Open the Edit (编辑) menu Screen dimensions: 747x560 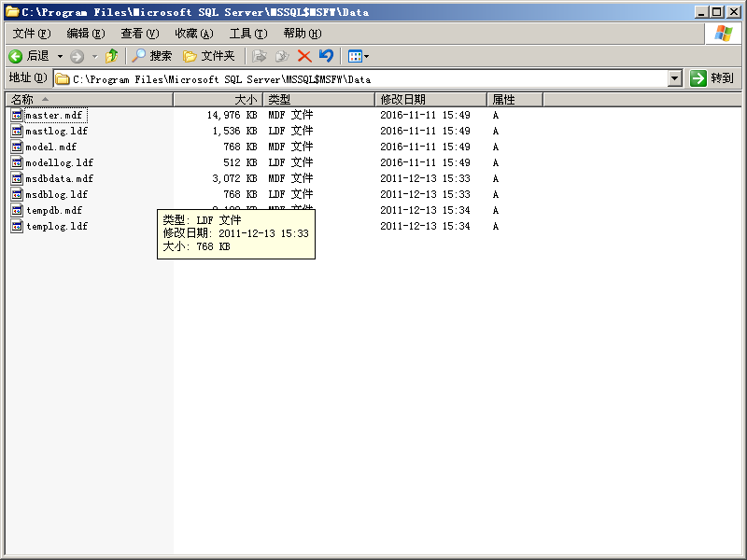pos(86,34)
